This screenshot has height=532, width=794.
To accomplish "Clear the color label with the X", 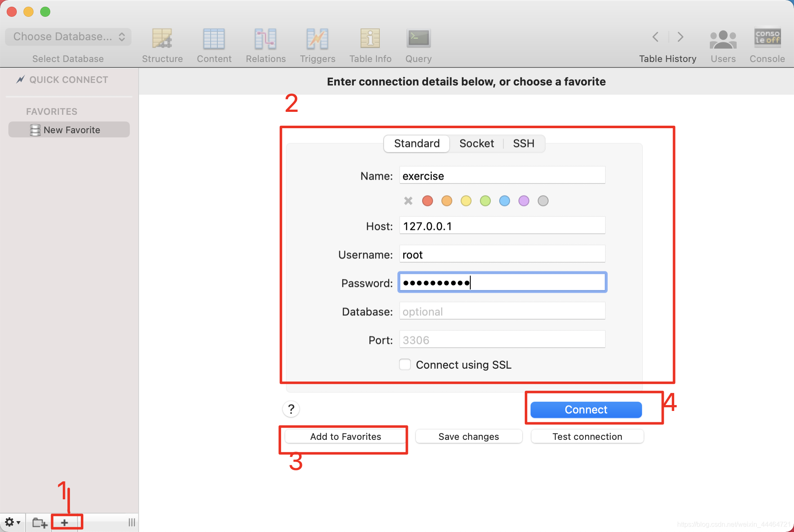I will click(x=408, y=201).
